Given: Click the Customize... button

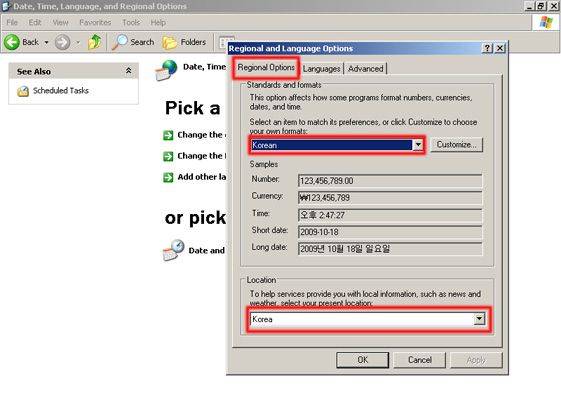Looking at the screenshot, I should pyautogui.click(x=457, y=145).
